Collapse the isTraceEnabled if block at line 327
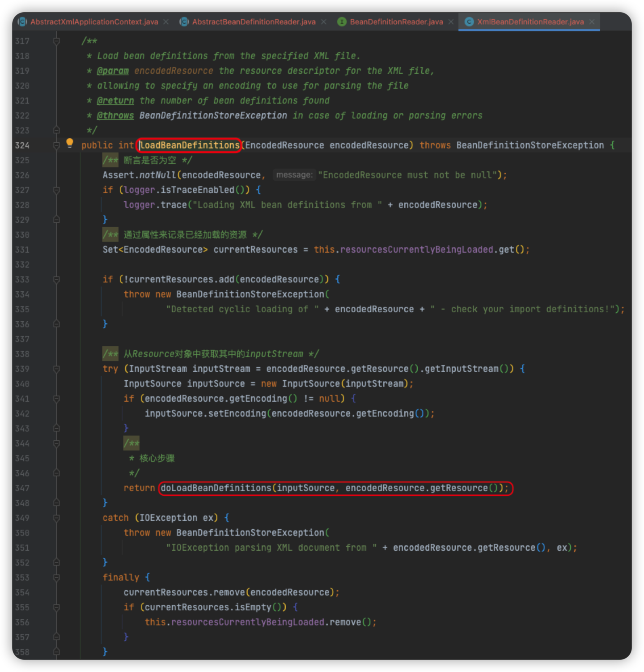 pyautogui.click(x=56, y=190)
